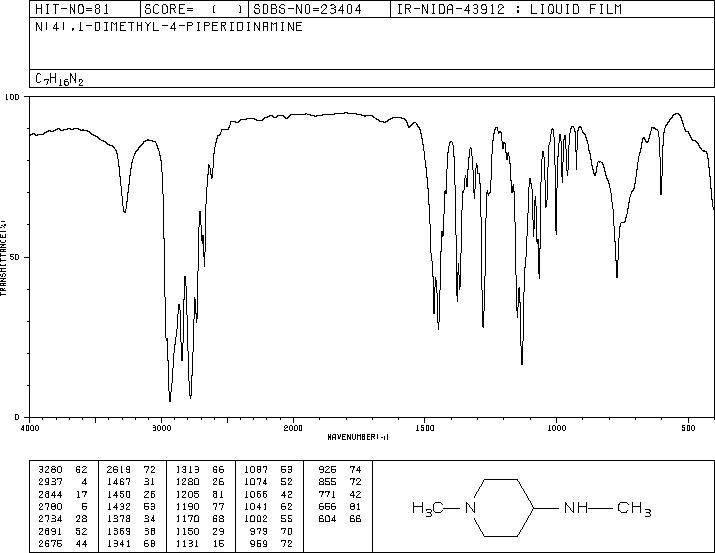The height and width of the screenshot is (553, 715).
Task: Select the 2734 peak entry
Action: (62, 519)
